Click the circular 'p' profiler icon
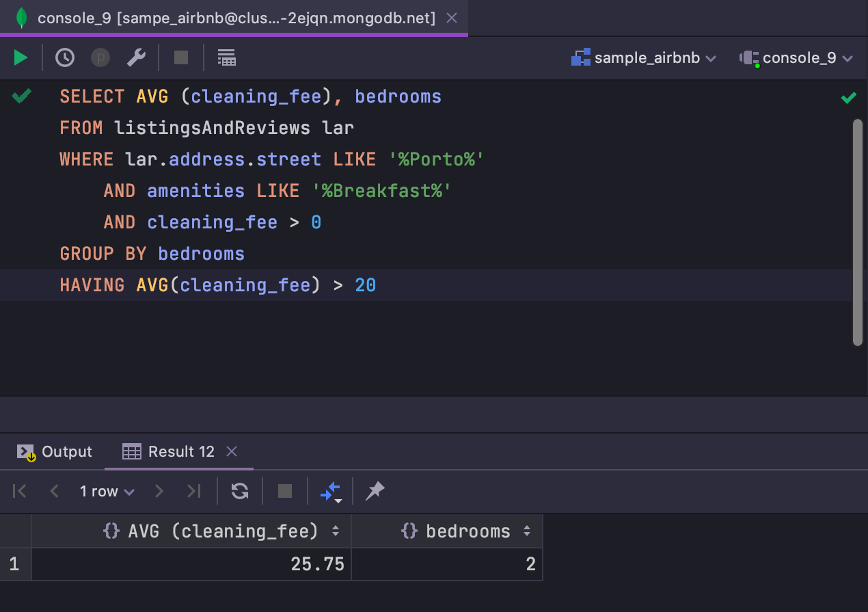 100,57
